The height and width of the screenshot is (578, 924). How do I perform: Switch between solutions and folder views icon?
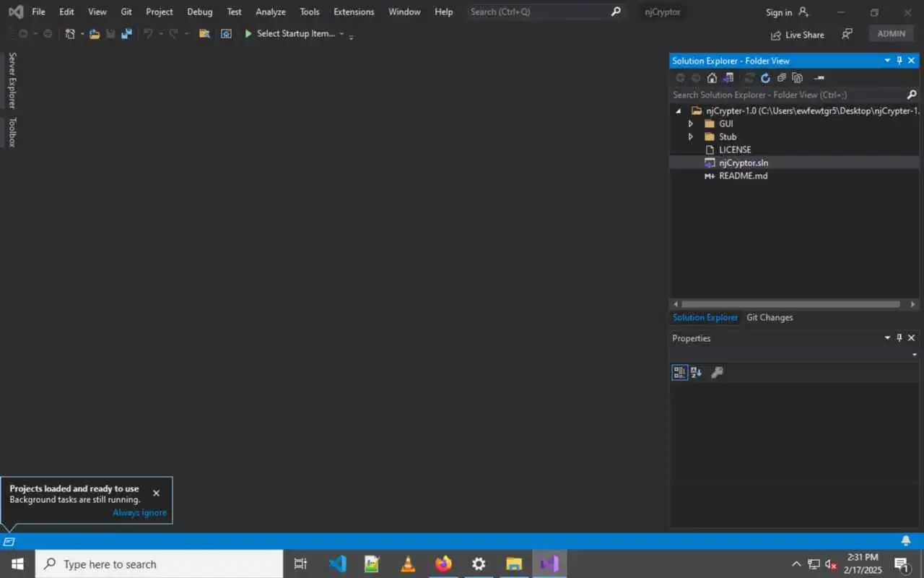point(728,78)
